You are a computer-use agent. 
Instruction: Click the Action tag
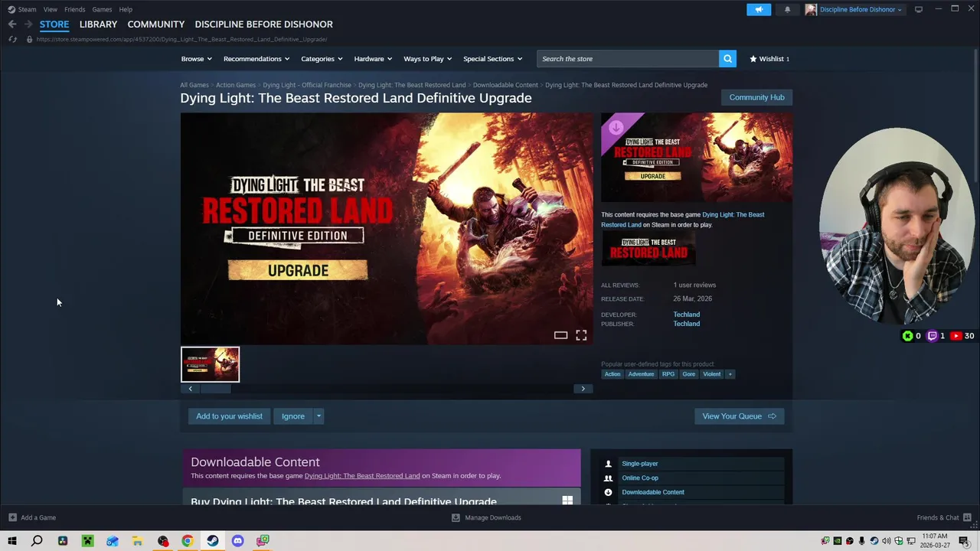pyautogui.click(x=612, y=374)
